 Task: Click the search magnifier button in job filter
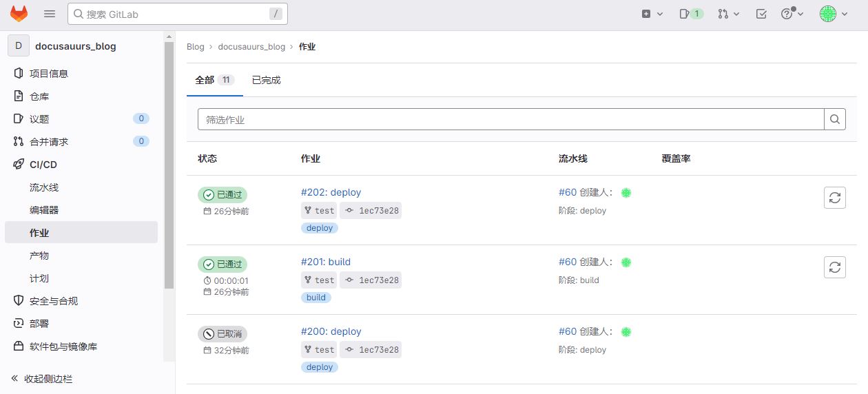[x=835, y=119]
